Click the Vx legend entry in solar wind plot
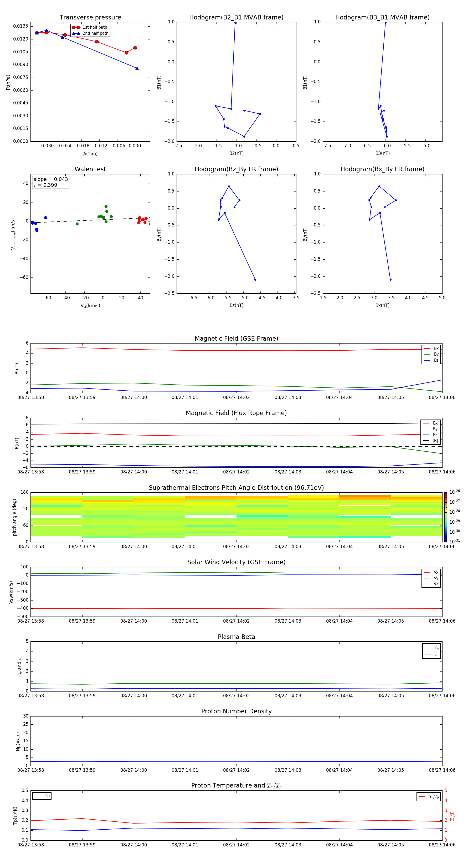 [x=431, y=572]
